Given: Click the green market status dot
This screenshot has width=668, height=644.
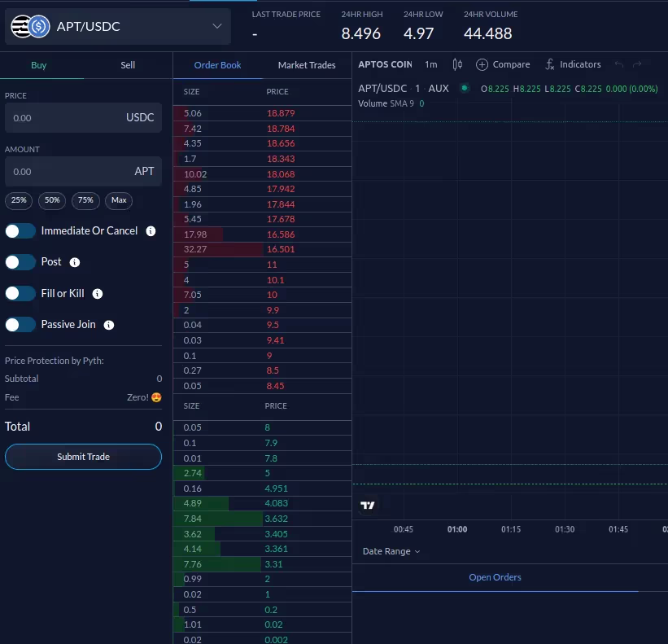Looking at the screenshot, I should click(x=465, y=88).
